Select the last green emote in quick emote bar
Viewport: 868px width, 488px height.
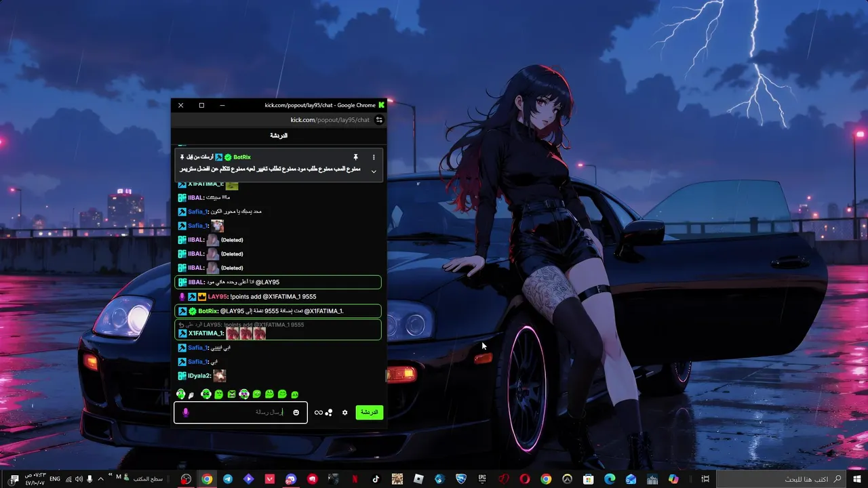click(294, 394)
